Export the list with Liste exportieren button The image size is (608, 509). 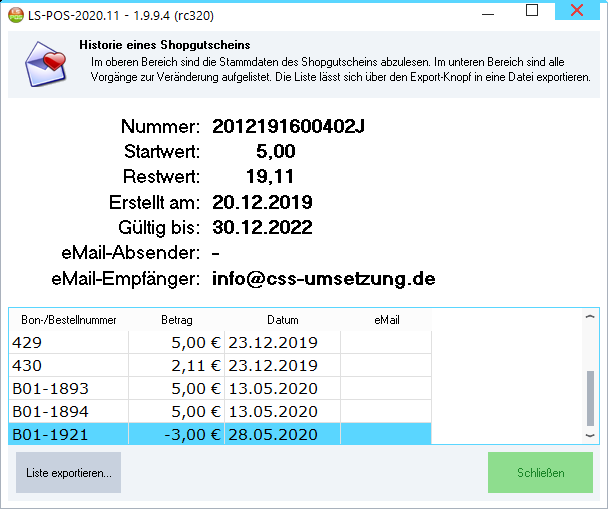point(69,473)
